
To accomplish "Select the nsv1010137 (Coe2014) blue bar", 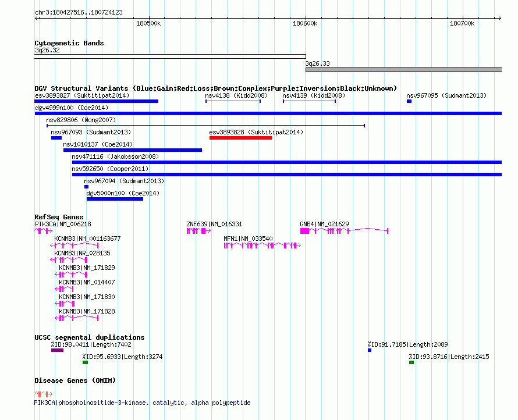I will 133,150.
